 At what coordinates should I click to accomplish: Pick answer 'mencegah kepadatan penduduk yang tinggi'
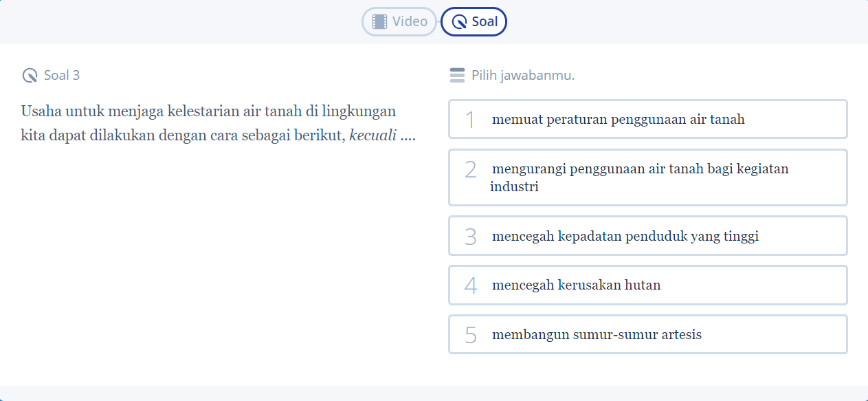pos(647,236)
